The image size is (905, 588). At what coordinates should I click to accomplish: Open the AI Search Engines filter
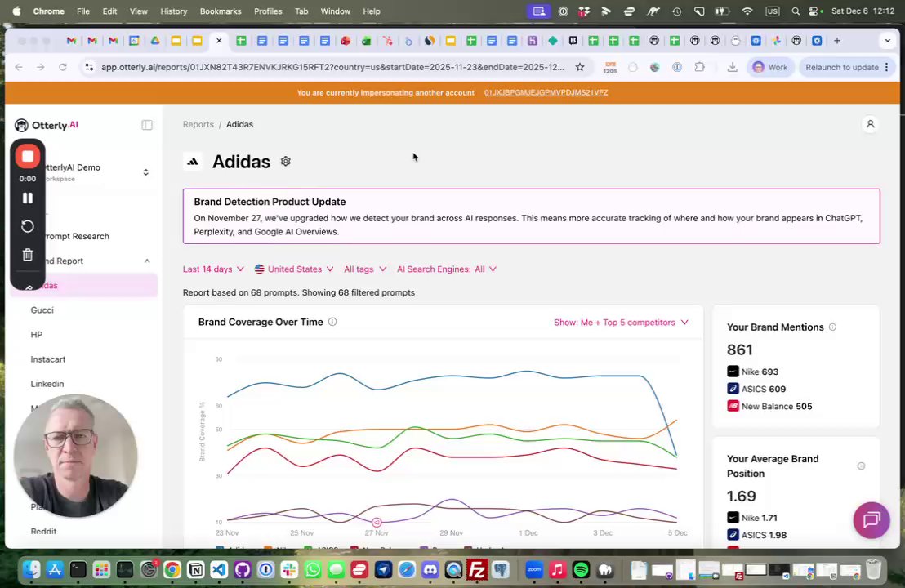point(447,269)
